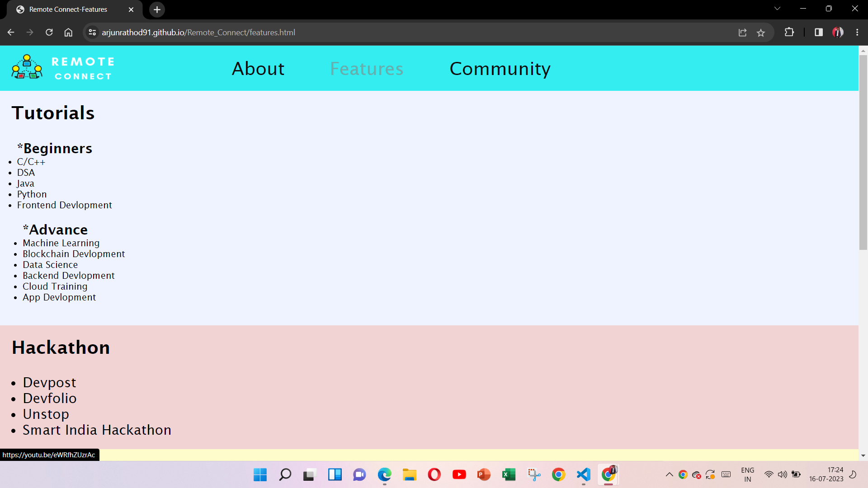868x488 pixels.
Task: Open the Extensions puzzle icon
Action: [x=789, y=33]
